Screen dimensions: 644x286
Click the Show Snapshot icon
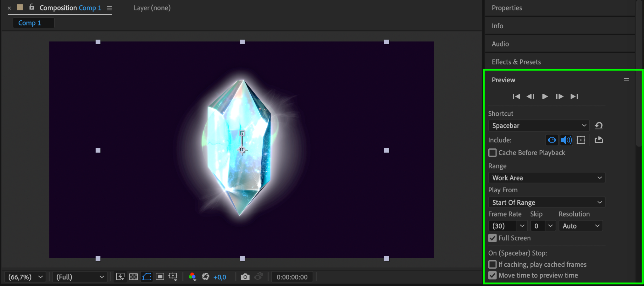tap(258, 277)
